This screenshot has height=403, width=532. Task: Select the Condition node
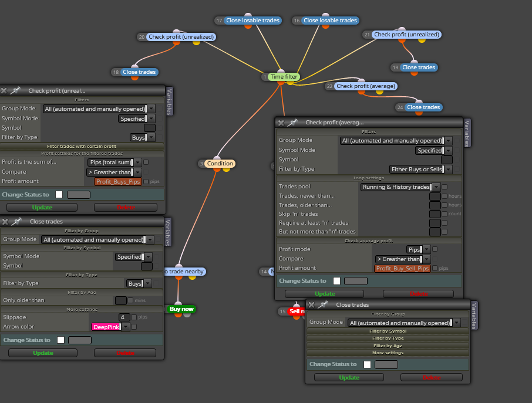point(220,163)
